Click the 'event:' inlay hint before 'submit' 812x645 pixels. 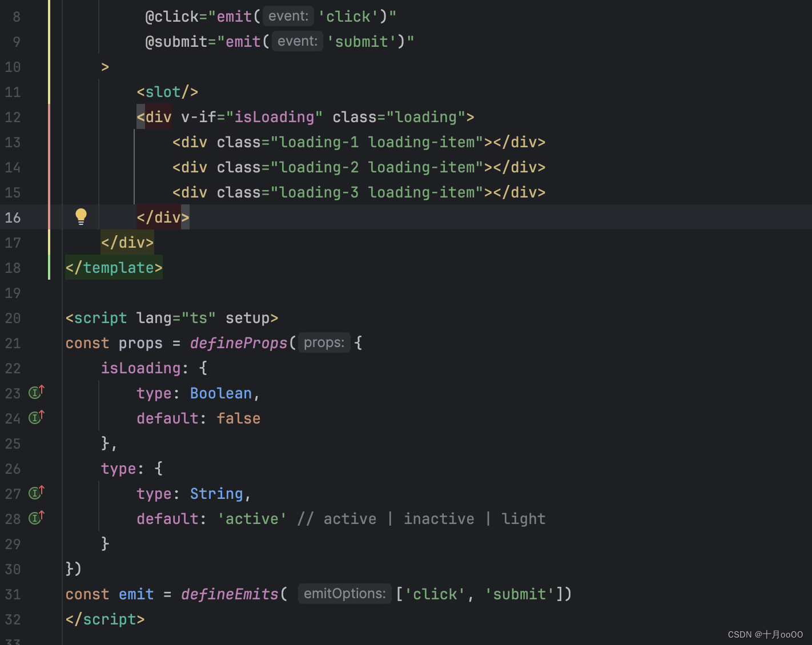[298, 41]
